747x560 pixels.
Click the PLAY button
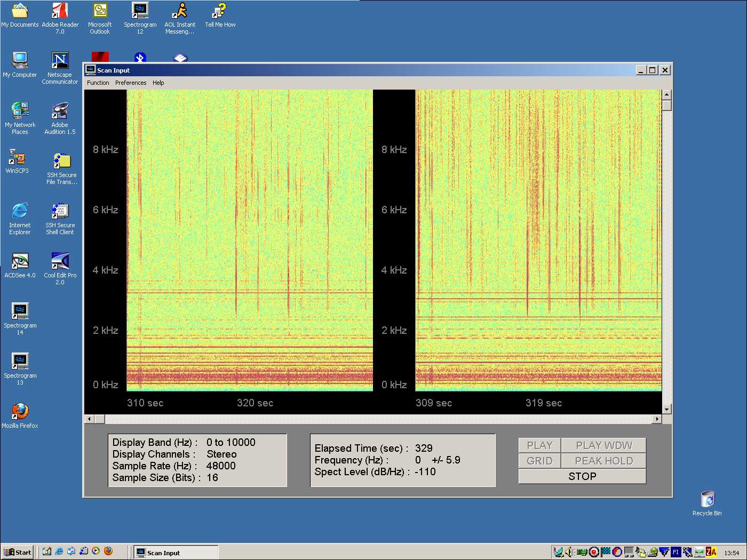(x=539, y=445)
